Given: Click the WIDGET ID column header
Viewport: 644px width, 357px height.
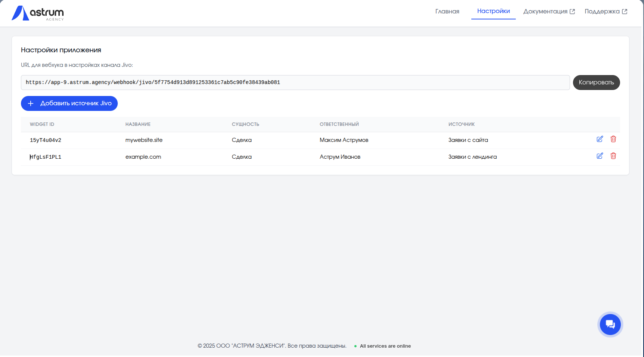Looking at the screenshot, I should pyautogui.click(x=42, y=124).
